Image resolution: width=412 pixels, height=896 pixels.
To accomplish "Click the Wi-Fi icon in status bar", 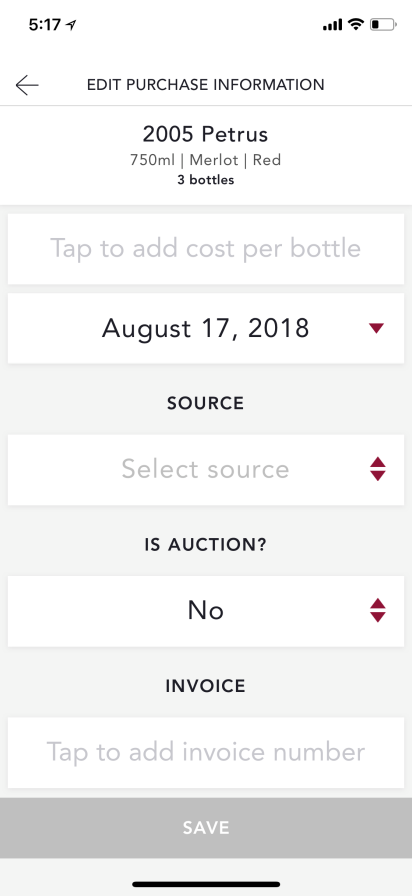I will tap(355, 25).
